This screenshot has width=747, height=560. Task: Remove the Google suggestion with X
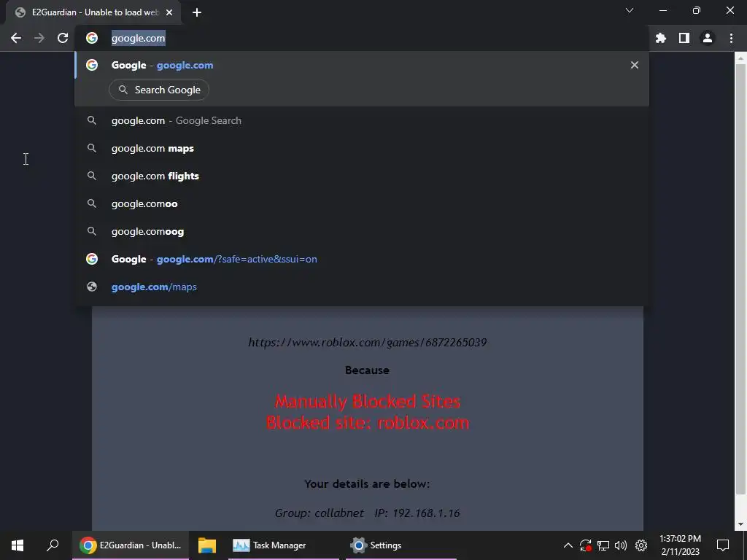(x=634, y=65)
